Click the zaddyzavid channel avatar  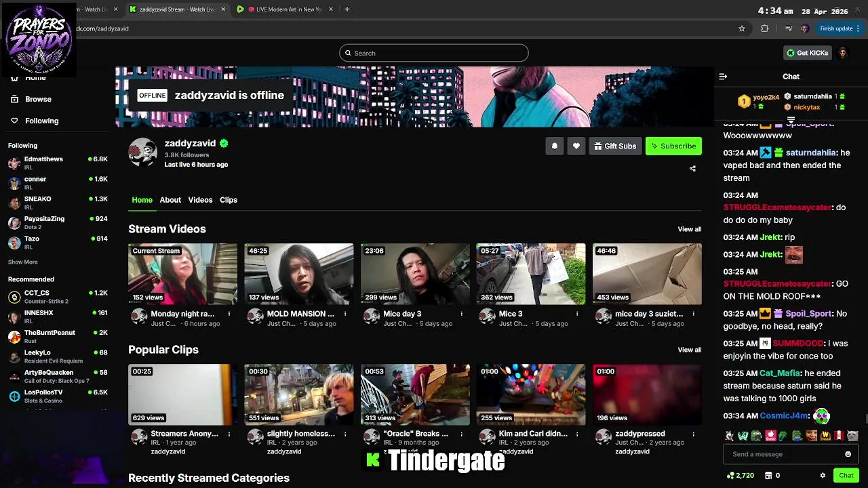[x=143, y=152]
